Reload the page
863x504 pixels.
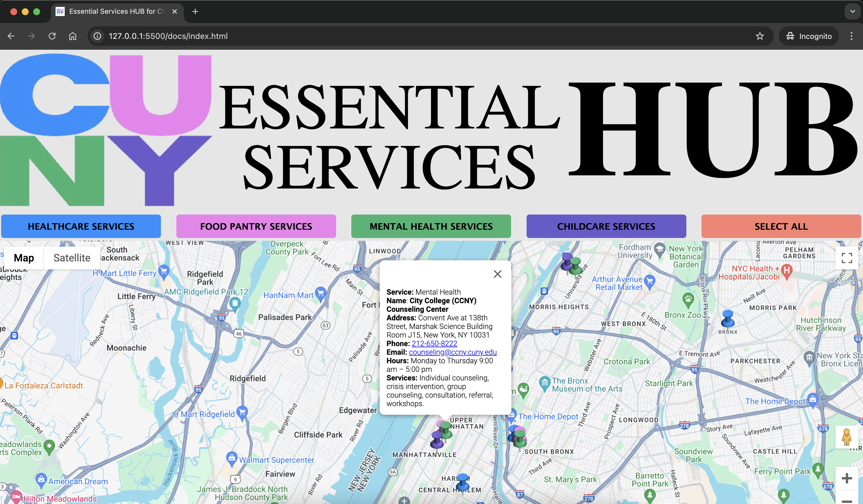[x=52, y=36]
